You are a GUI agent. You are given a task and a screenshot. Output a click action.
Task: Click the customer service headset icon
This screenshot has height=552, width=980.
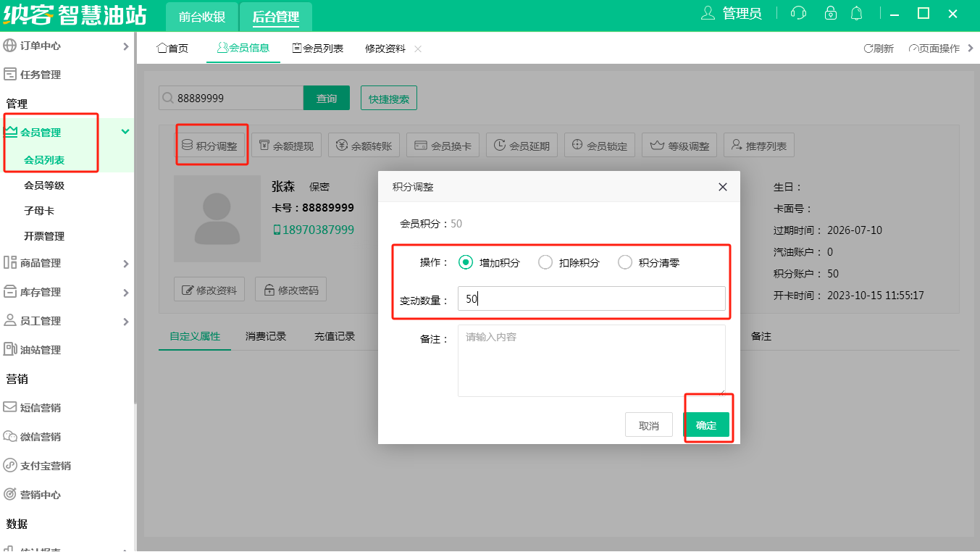799,13
